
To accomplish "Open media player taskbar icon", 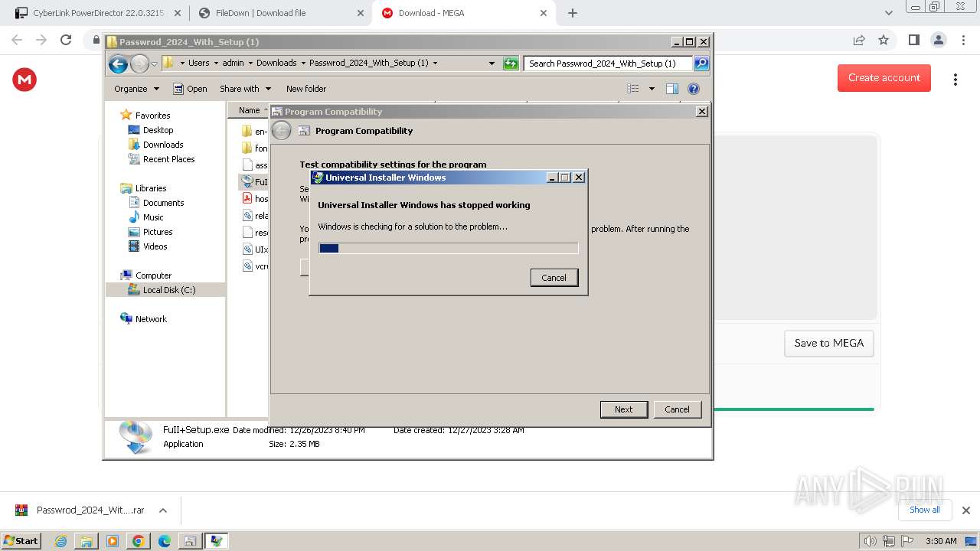I will point(113,541).
